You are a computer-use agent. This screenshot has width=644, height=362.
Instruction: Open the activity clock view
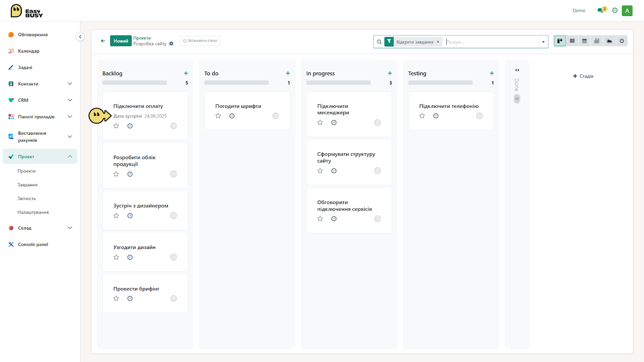(622, 41)
